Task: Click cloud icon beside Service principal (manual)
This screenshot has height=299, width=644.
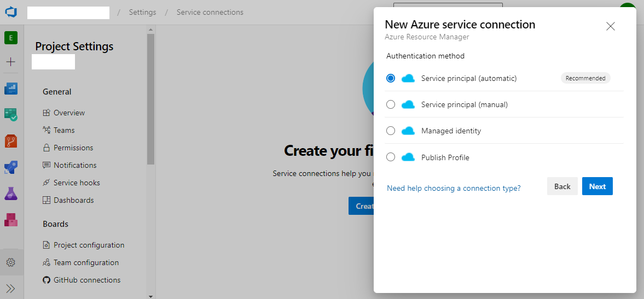Action: point(408,104)
